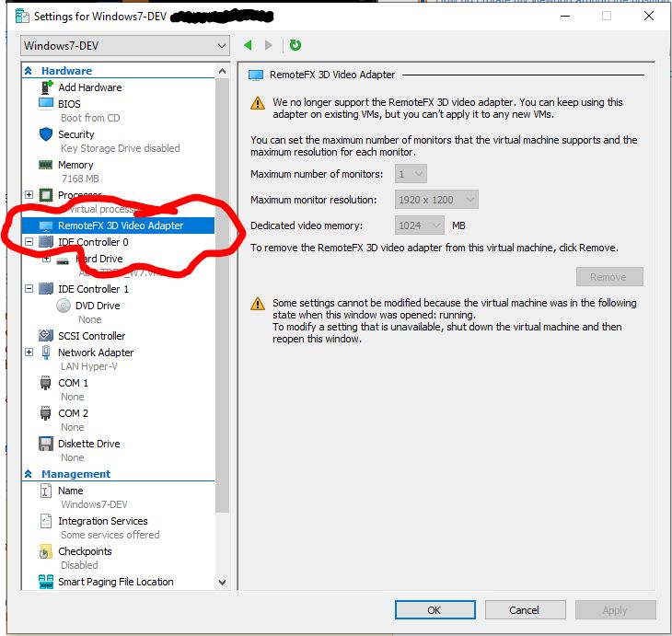Click the "Some services offered" text

tap(110, 535)
